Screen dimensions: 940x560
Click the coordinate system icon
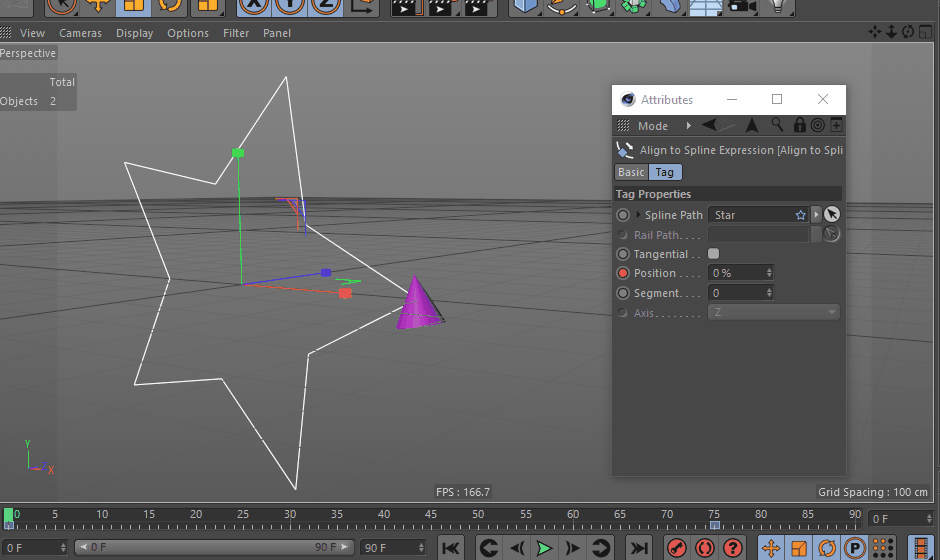(x=361, y=5)
